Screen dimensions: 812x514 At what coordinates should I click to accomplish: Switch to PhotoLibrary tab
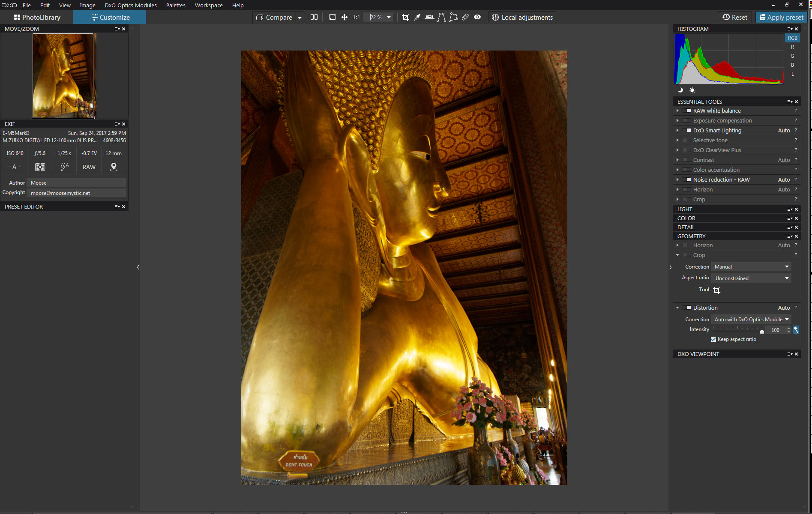point(37,18)
